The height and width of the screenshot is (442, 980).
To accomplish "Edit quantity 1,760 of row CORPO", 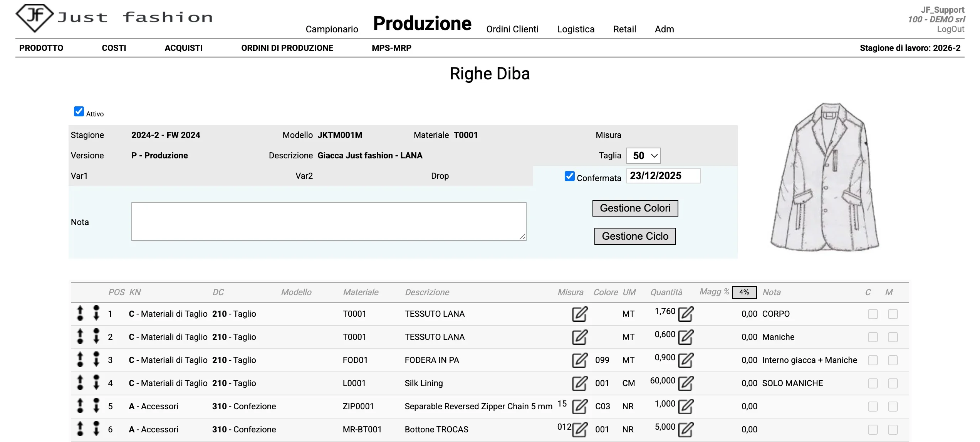I will pyautogui.click(x=686, y=314).
